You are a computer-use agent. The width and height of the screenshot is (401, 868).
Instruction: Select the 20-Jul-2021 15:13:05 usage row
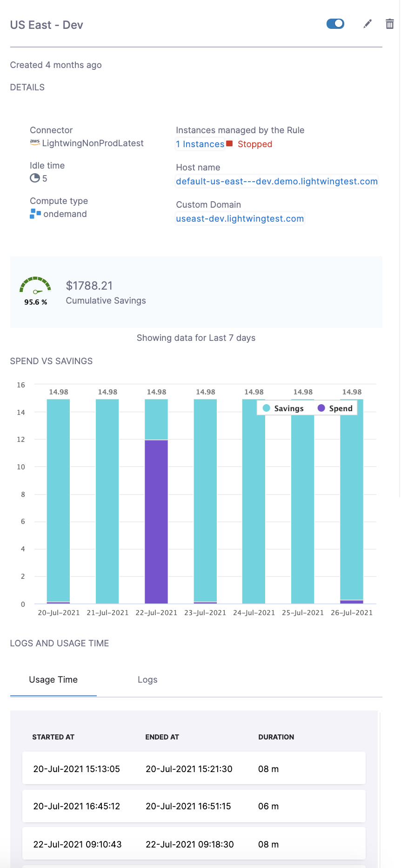(194, 769)
